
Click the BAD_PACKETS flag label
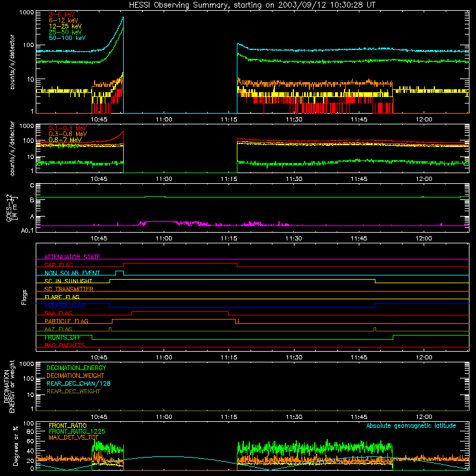65,345
